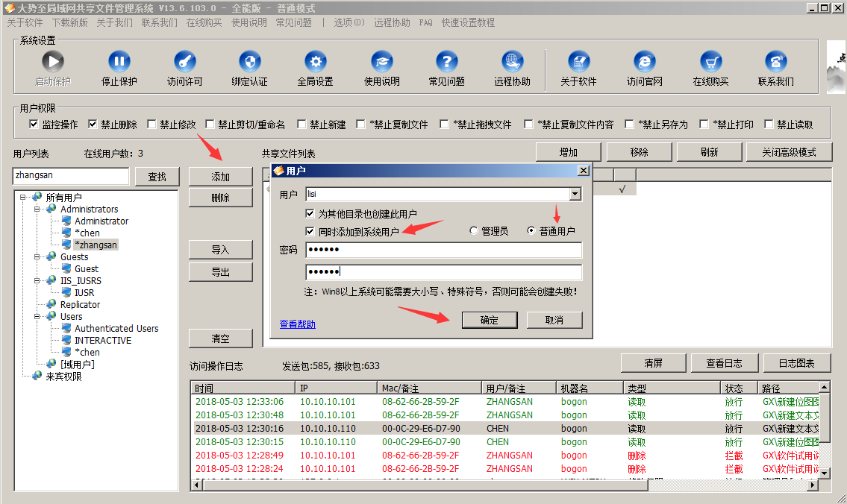Open 在线购买 shopping cart icon

pos(710,62)
